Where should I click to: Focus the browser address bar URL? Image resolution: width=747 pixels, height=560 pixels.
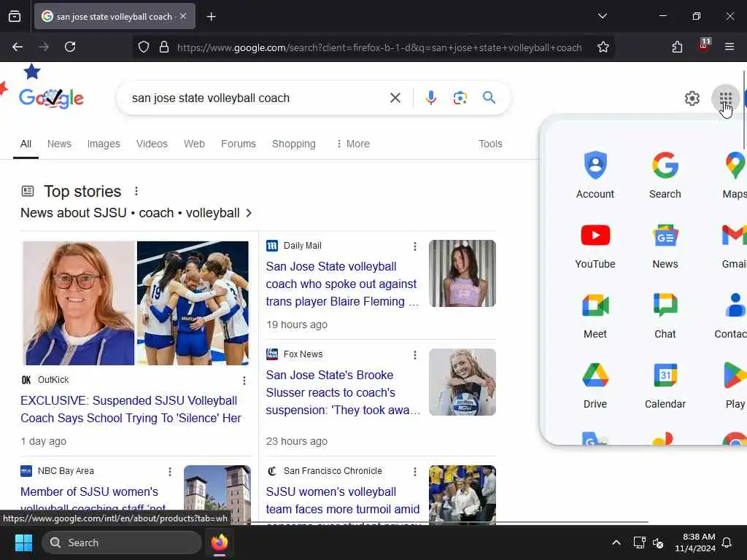point(379,47)
